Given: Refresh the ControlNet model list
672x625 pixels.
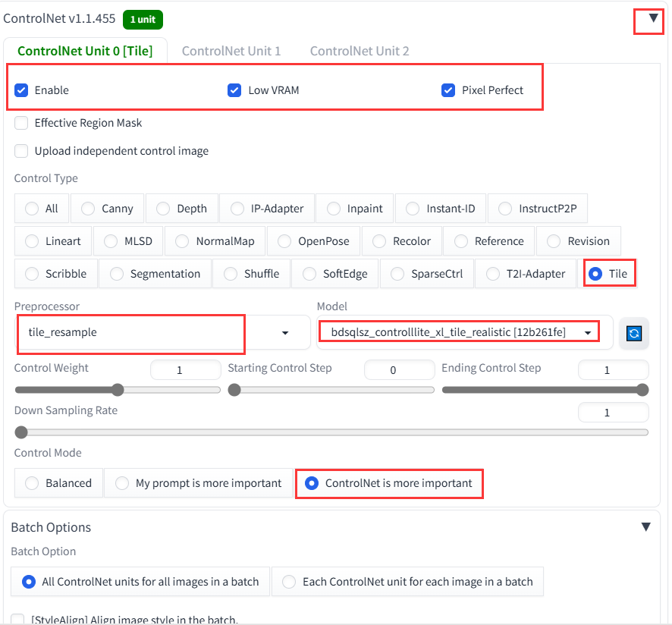Looking at the screenshot, I should tap(634, 333).
